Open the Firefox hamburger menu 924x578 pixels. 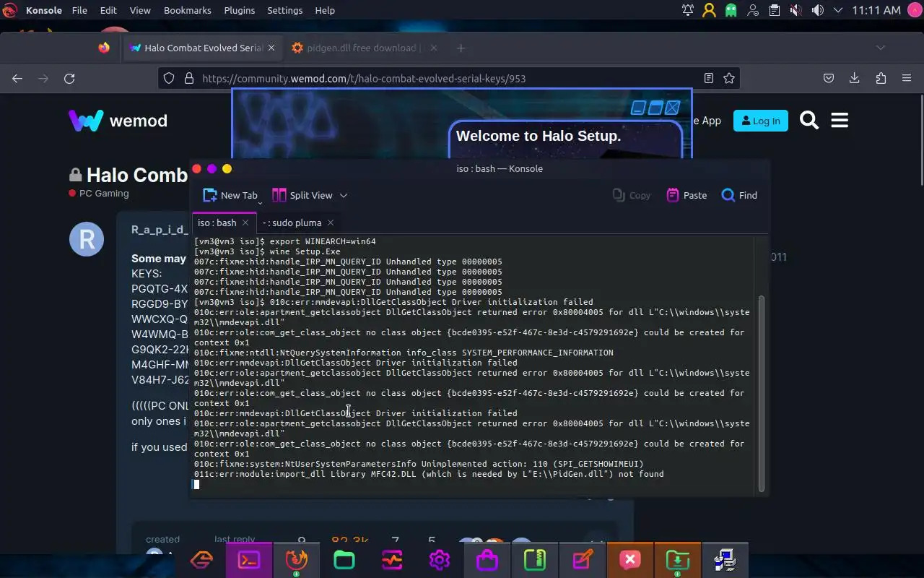(x=907, y=78)
